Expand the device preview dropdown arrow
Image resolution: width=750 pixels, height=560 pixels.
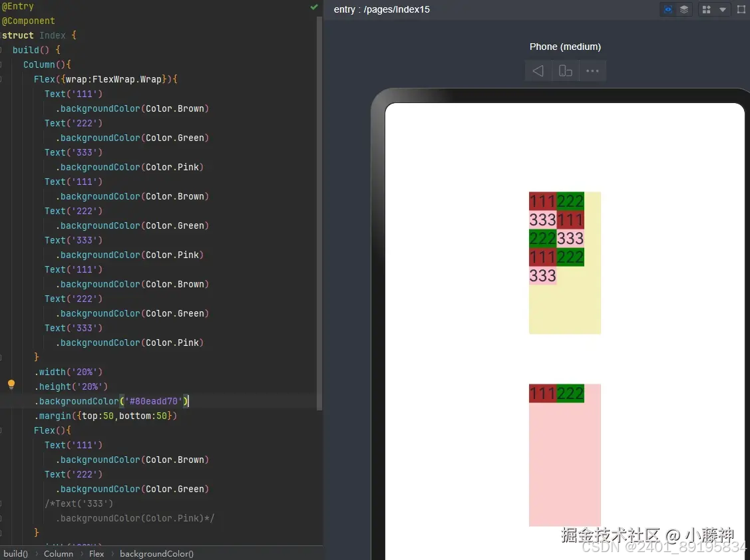(723, 9)
